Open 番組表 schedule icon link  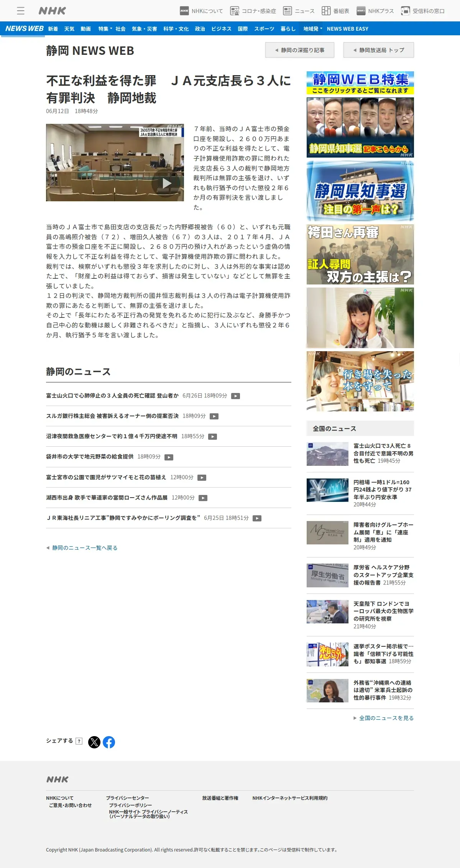pyautogui.click(x=335, y=11)
